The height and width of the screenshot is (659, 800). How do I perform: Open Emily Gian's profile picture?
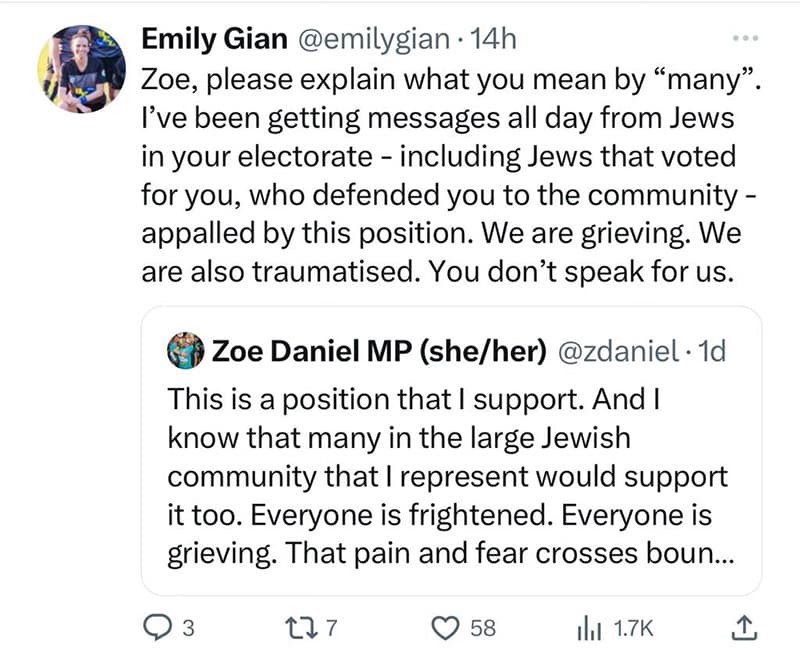pyautogui.click(x=82, y=69)
